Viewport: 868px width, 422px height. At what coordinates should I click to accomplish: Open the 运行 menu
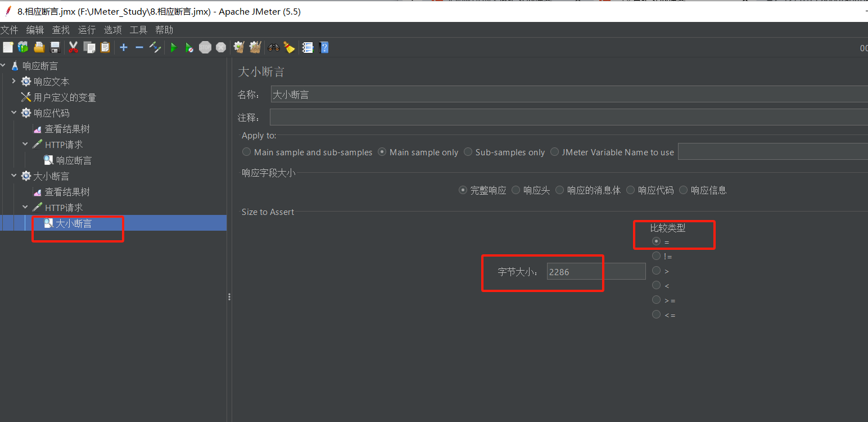pos(87,30)
